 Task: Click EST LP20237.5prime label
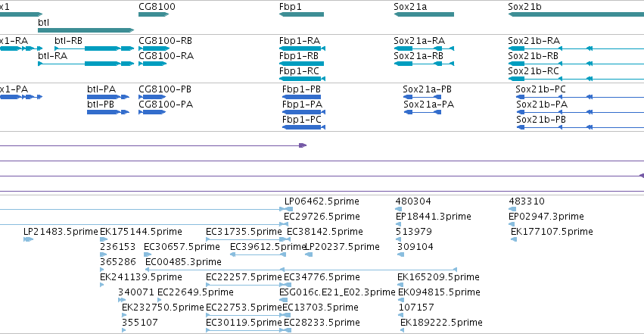click(x=343, y=247)
